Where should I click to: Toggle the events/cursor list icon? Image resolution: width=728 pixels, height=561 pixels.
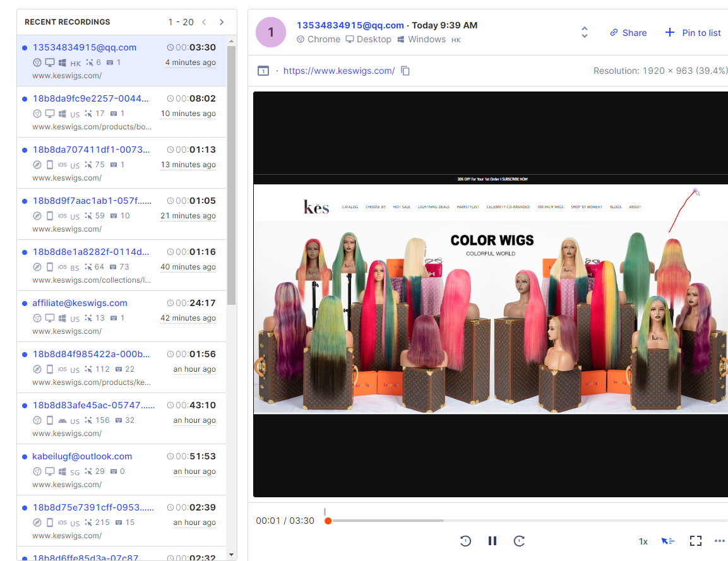click(x=667, y=541)
